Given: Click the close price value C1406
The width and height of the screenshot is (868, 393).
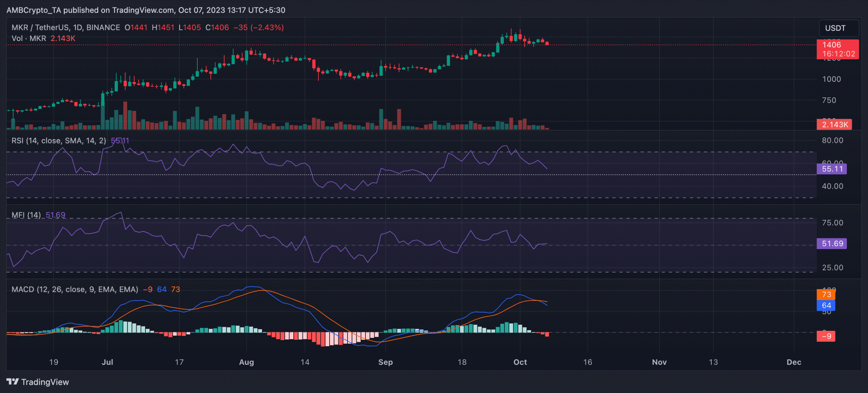Looking at the screenshot, I should [217, 27].
